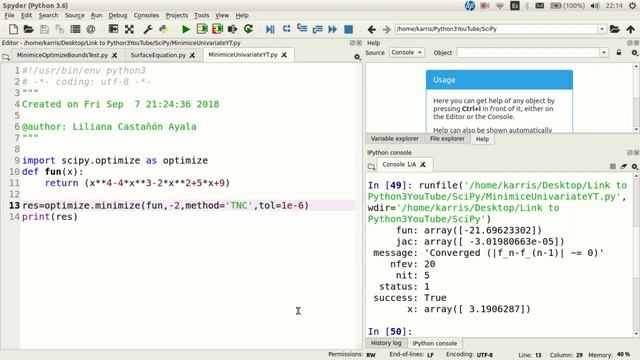
Task: Browse editor tabs icon
Action: (6, 57)
